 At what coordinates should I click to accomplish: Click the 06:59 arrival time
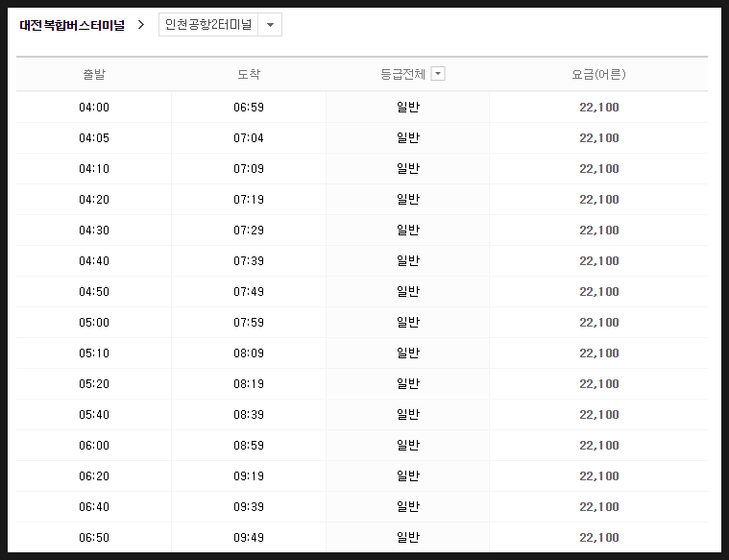pyautogui.click(x=249, y=108)
